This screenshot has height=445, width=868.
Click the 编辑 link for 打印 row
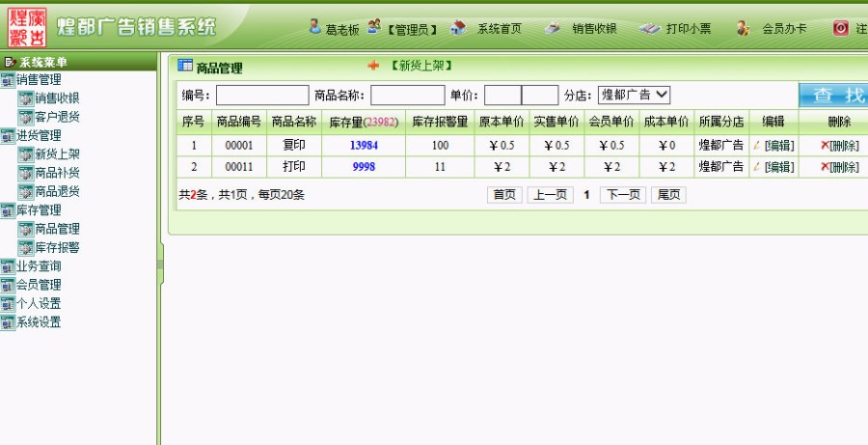(x=779, y=167)
